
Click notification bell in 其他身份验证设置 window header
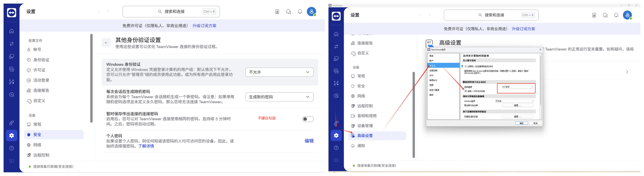tap(300, 12)
